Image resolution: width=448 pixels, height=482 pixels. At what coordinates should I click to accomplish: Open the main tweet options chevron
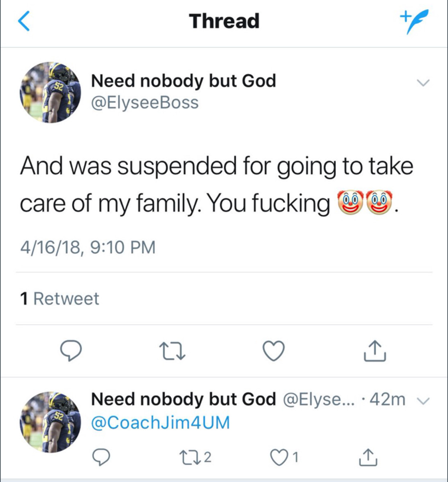click(423, 83)
